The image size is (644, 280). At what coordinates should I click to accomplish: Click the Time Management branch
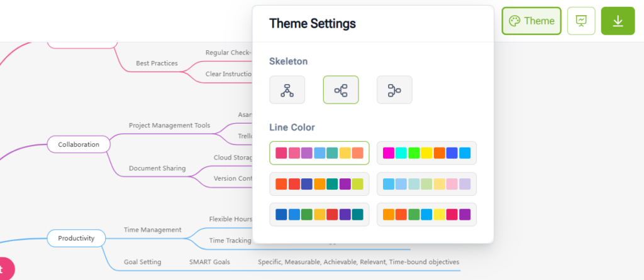click(152, 230)
